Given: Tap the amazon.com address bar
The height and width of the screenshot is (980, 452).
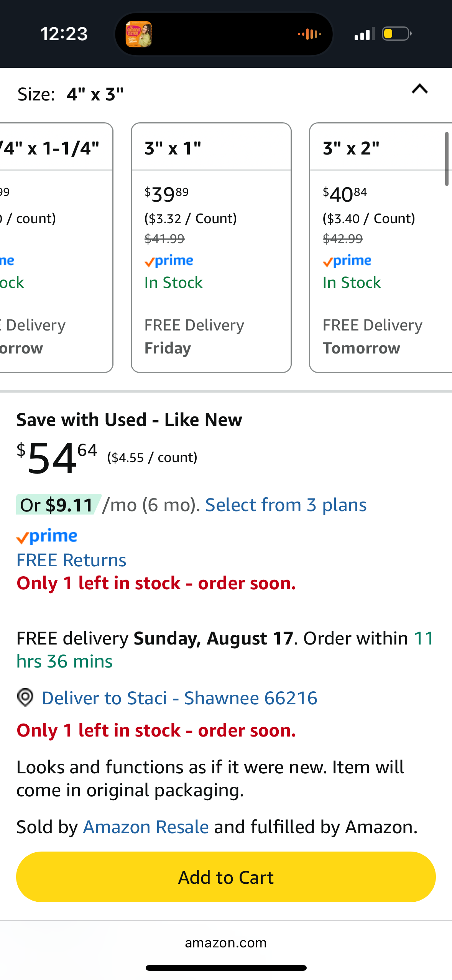Looking at the screenshot, I should pos(226,943).
